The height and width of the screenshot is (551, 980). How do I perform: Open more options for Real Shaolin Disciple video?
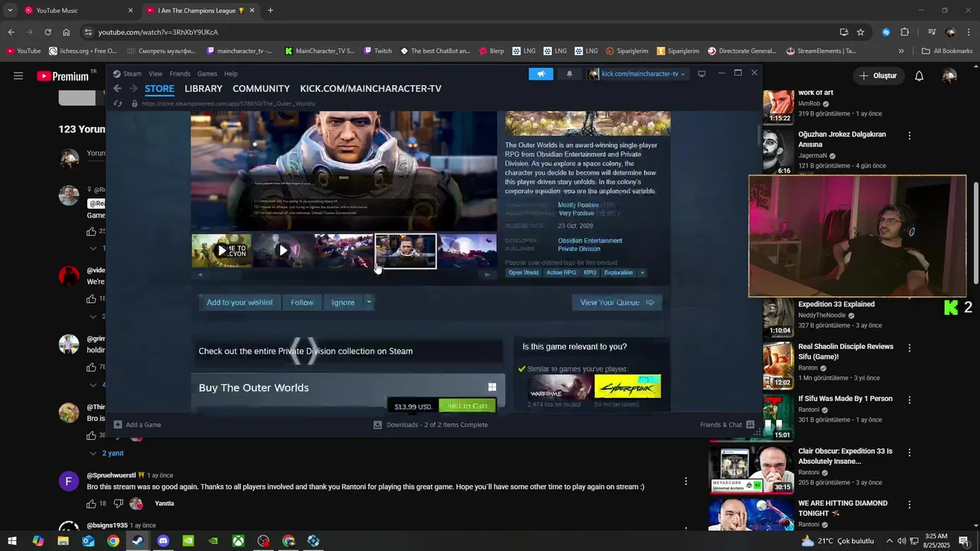910,347
